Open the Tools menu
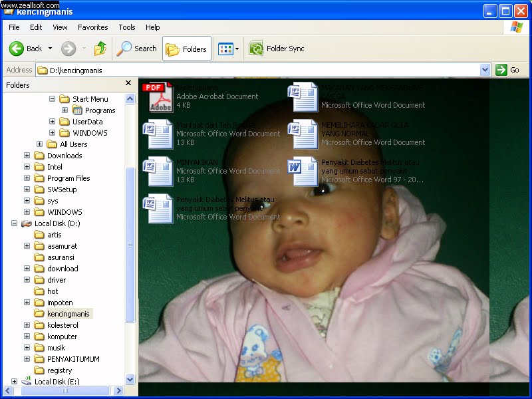 point(126,27)
